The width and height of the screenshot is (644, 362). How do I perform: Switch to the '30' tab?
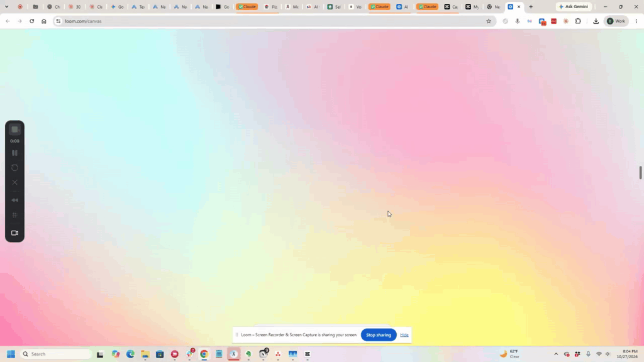[75, 6]
